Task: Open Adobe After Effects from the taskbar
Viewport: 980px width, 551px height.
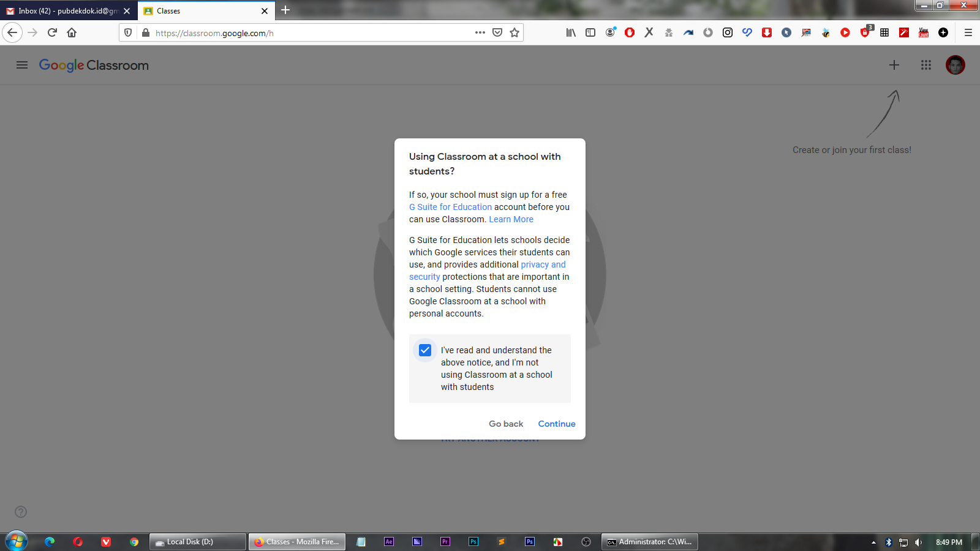Action: point(389,542)
